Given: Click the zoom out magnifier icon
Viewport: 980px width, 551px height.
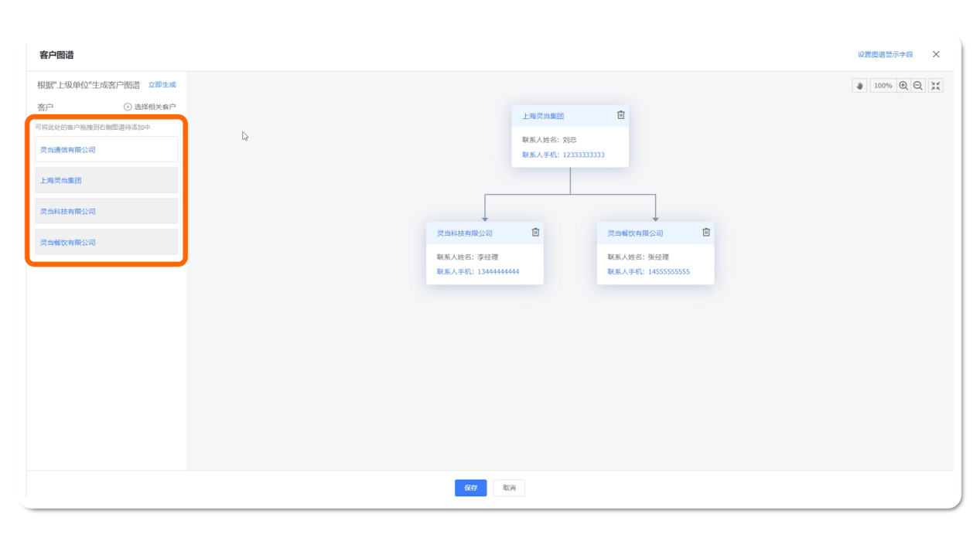Looking at the screenshot, I should (918, 86).
